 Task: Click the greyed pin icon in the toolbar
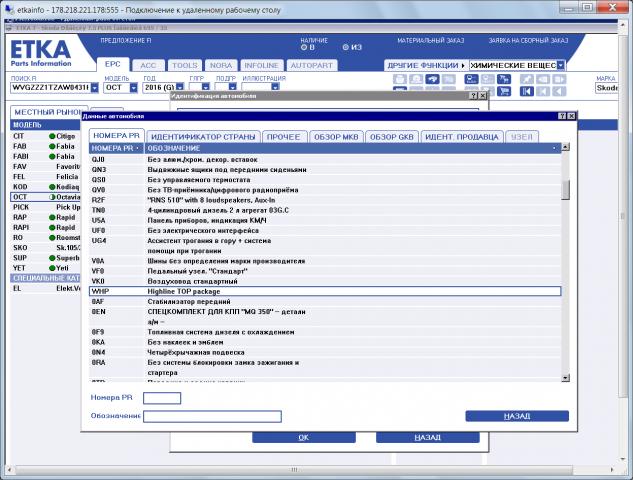[527, 79]
